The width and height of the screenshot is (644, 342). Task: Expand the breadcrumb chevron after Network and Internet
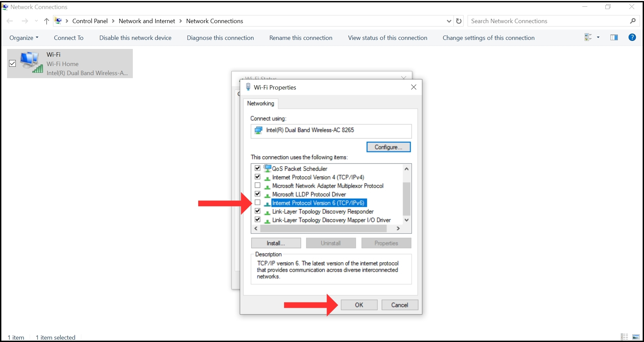click(181, 21)
